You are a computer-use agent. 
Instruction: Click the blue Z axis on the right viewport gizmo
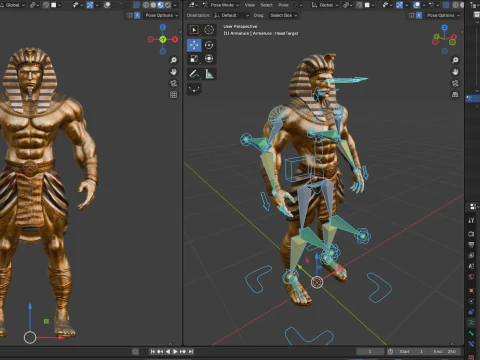(445, 28)
